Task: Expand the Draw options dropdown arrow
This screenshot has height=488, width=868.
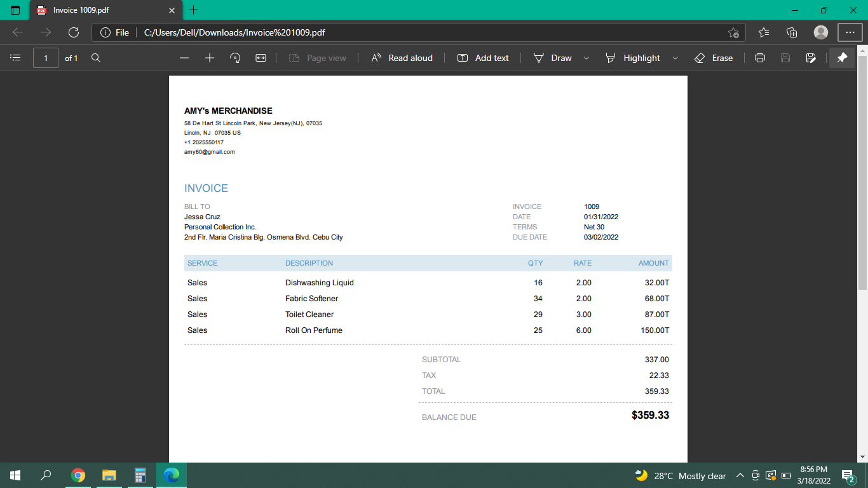Action: pyautogui.click(x=587, y=58)
